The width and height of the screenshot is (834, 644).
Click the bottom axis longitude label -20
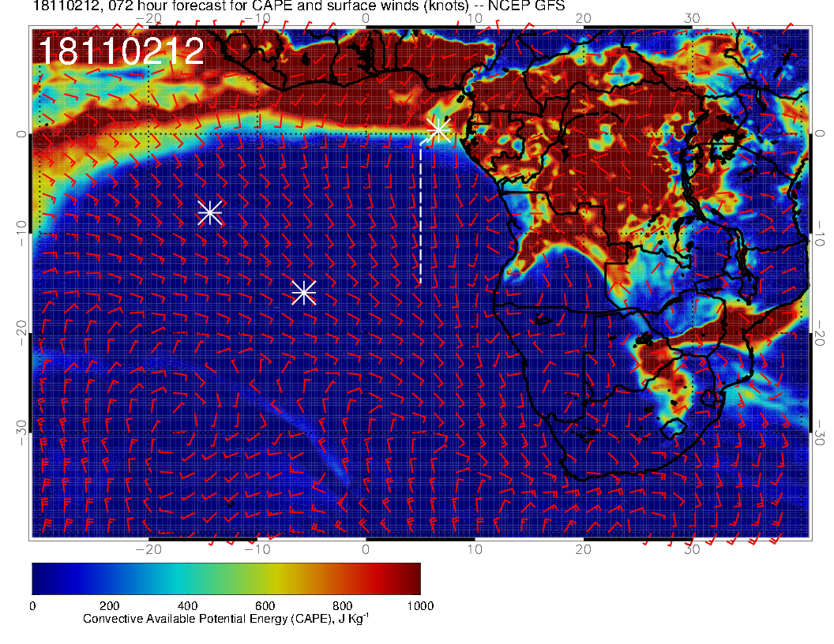[148, 549]
